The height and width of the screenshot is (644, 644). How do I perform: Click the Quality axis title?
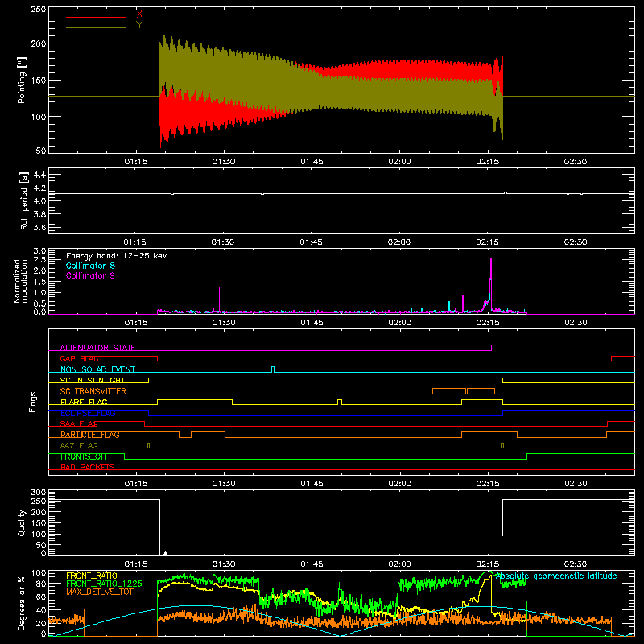(x=22, y=522)
